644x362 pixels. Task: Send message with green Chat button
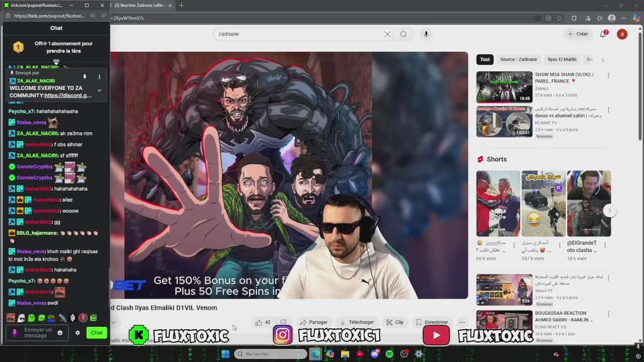pos(97,333)
